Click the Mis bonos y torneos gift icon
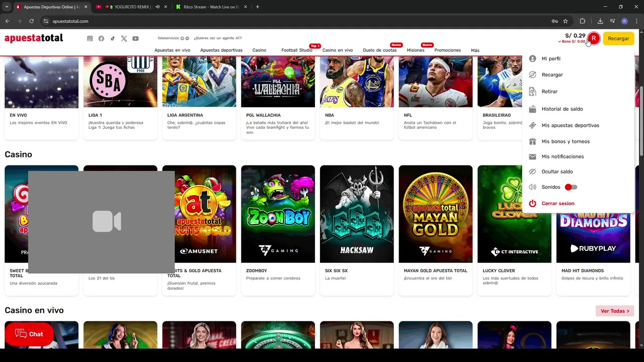The image size is (644, 362). click(532, 141)
